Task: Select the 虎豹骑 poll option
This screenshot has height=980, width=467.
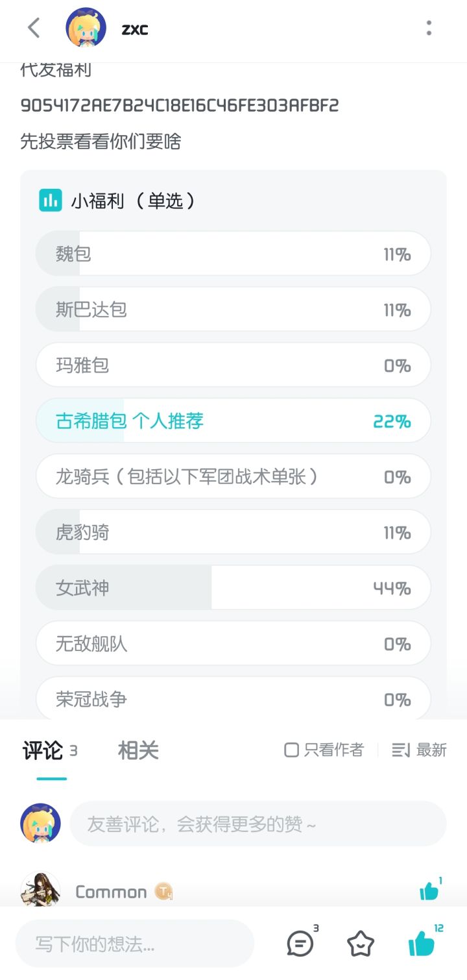Action: 233,532
